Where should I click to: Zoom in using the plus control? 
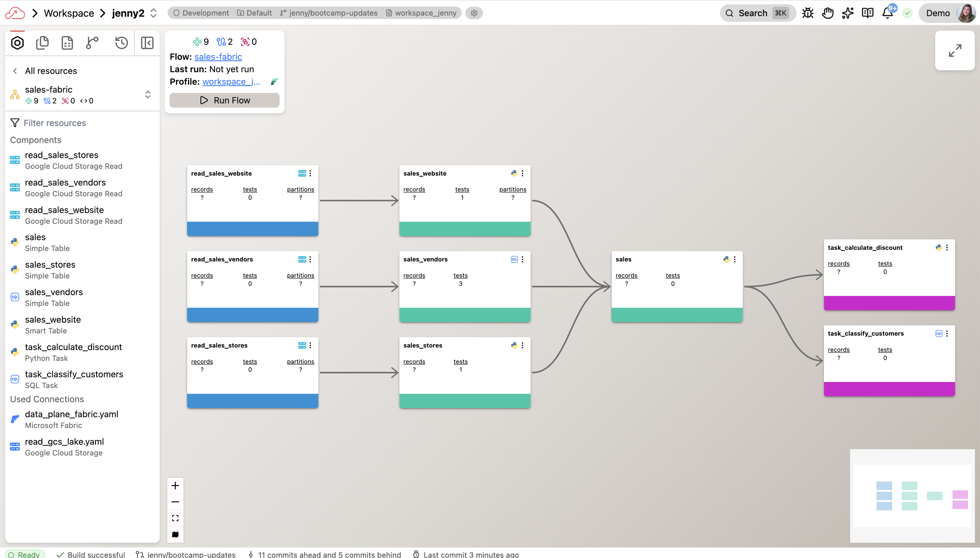[x=175, y=485]
